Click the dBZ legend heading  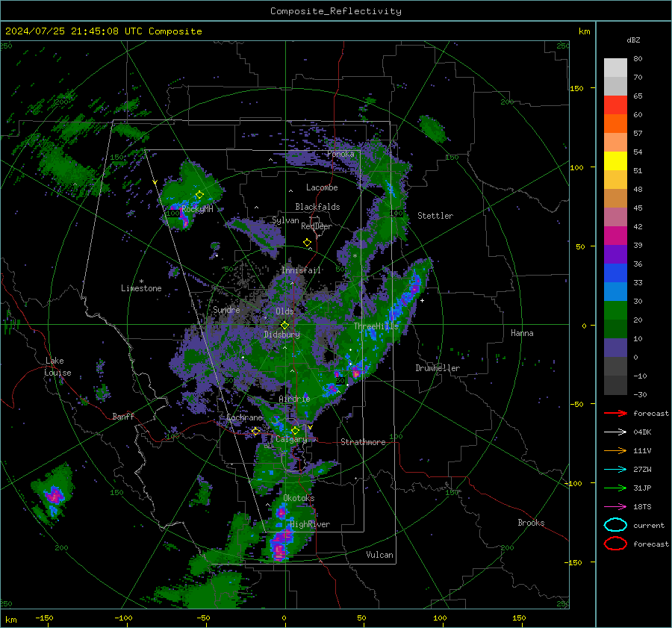click(633, 40)
